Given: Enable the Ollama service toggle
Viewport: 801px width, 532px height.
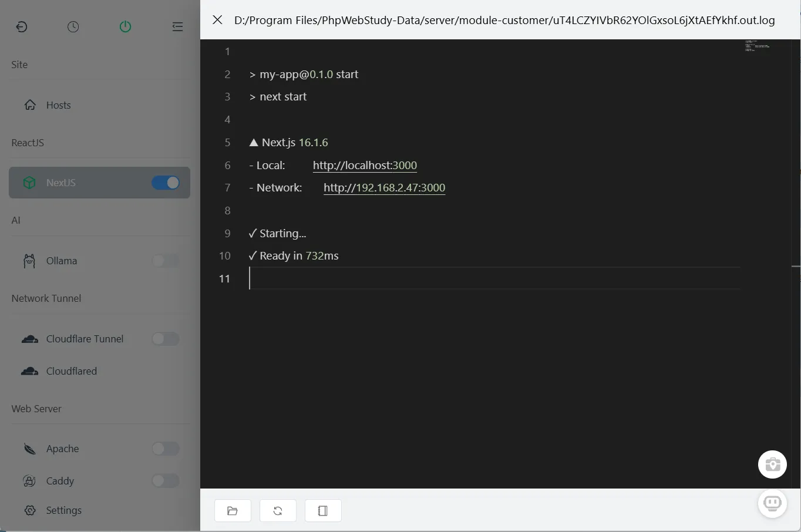Looking at the screenshot, I should tap(166, 261).
